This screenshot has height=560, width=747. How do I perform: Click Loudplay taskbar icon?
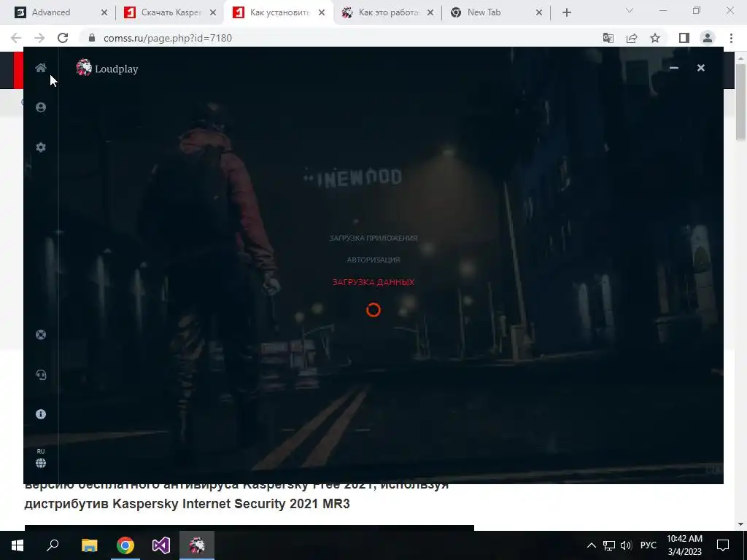click(x=197, y=545)
